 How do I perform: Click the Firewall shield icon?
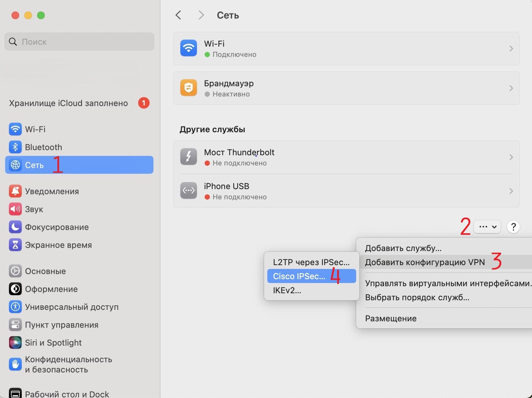(188, 88)
